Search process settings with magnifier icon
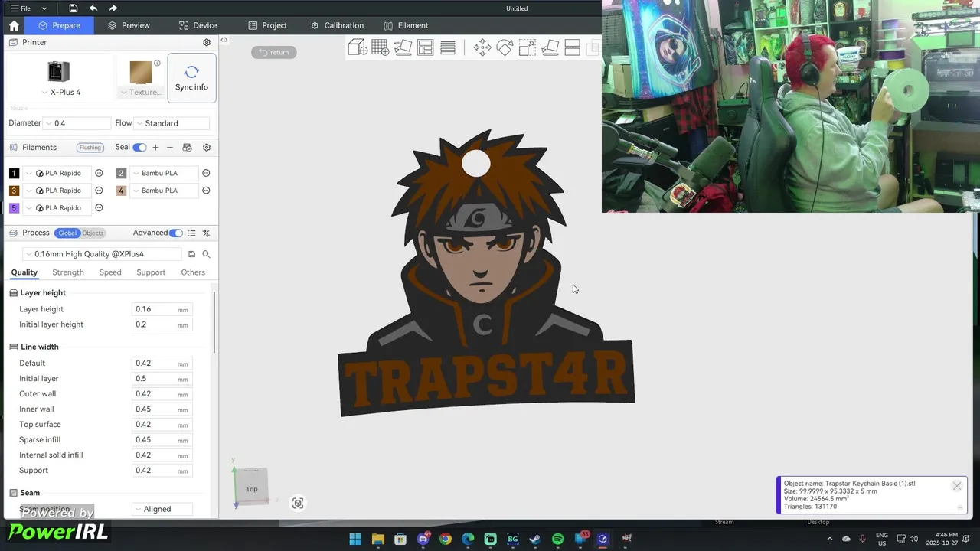The height and width of the screenshot is (551, 980). point(206,254)
